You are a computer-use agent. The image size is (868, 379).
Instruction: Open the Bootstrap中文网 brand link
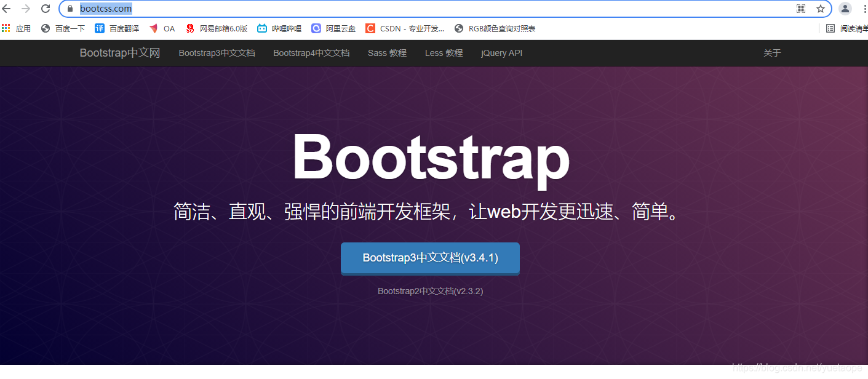(120, 53)
